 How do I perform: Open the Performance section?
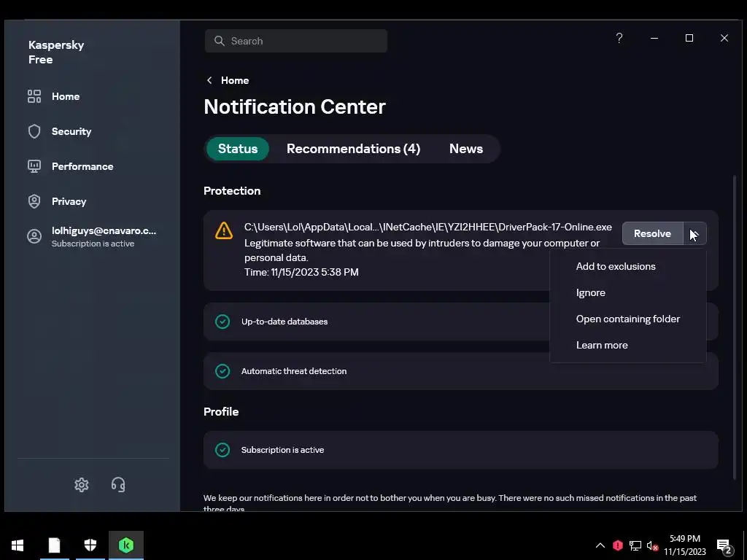pyautogui.click(x=70, y=166)
